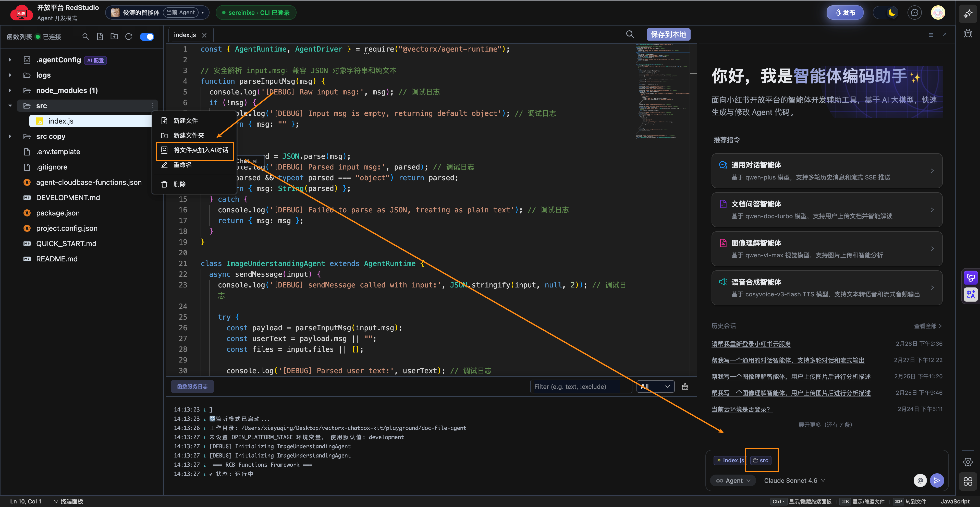Select index.js file in the src folder
The width and height of the screenshot is (980, 507).
click(x=91, y=121)
